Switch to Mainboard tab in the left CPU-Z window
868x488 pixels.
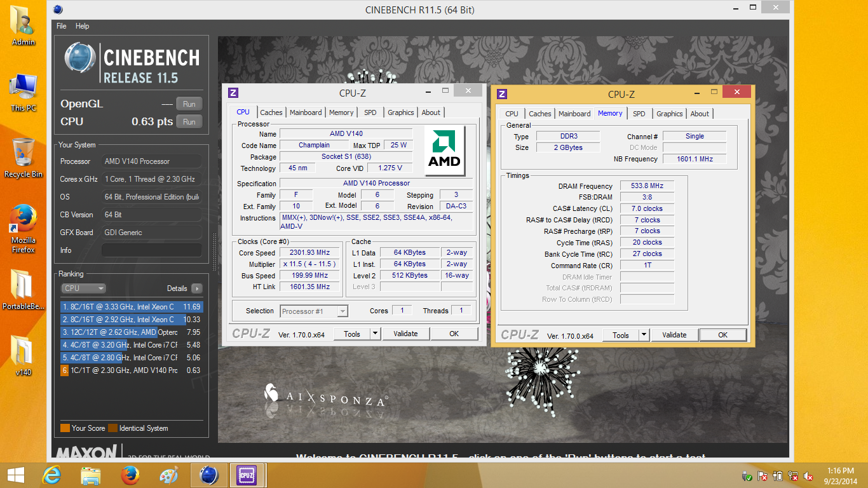[306, 112]
